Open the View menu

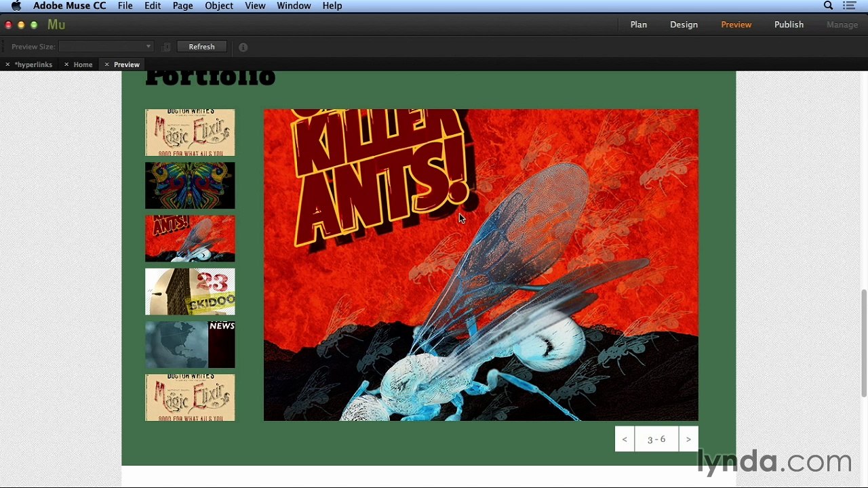[x=255, y=6]
